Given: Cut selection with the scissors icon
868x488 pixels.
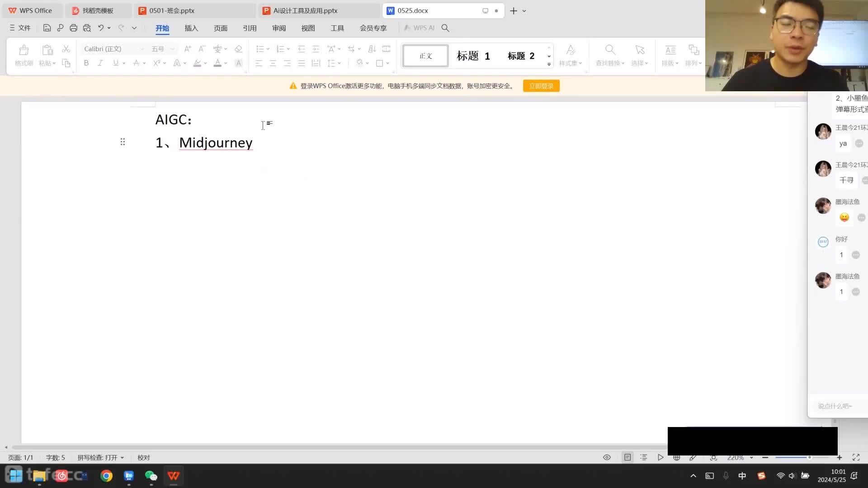Looking at the screenshot, I should pos(66,49).
